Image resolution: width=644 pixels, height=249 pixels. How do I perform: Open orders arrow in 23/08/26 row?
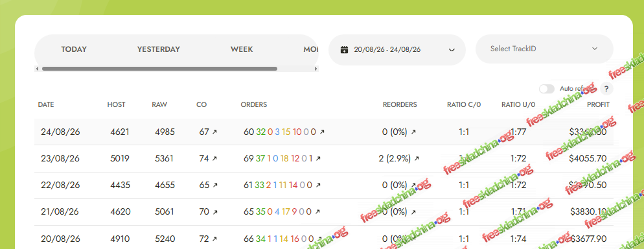pyautogui.click(x=318, y=159)
